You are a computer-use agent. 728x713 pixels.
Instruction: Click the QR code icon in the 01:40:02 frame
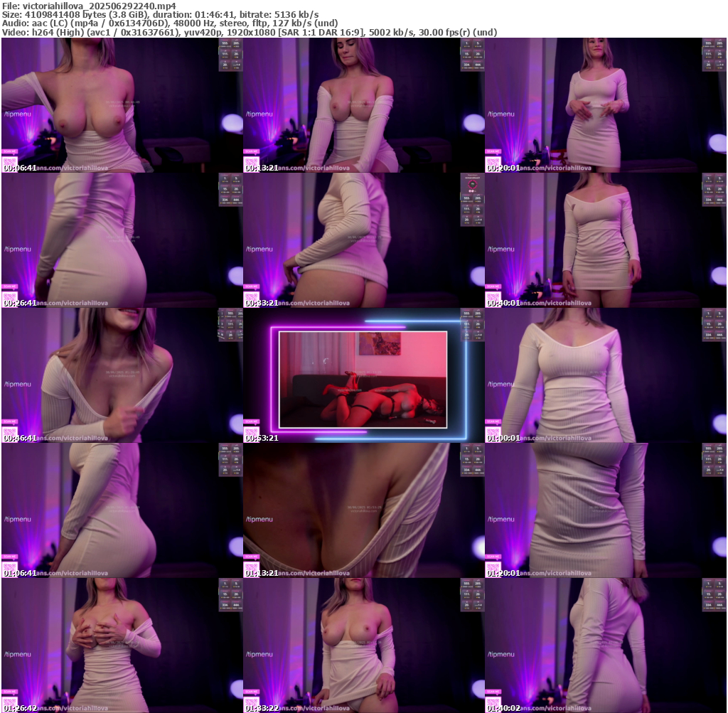point(493,702)
